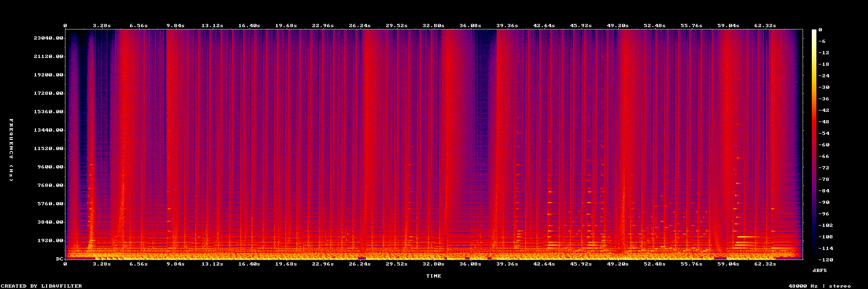Viewport: 868px width, 289px height.
Task: Click the 9600.00 frequency label
Action: point(50,167)
